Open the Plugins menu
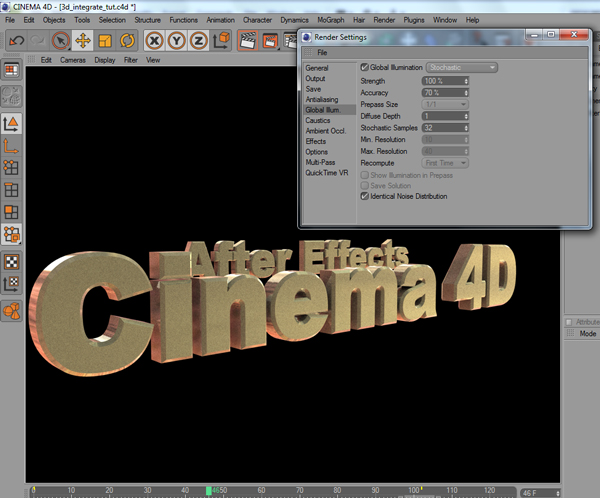600x498 pixels. pyautogui.click(x=414, y=20)
